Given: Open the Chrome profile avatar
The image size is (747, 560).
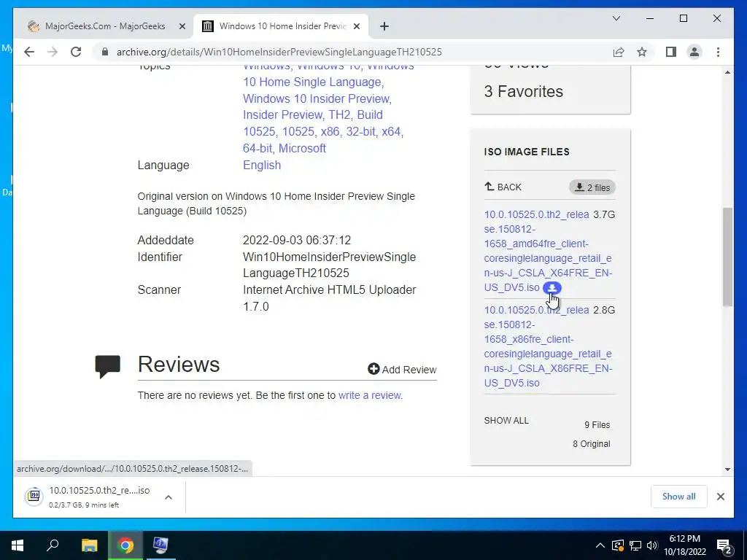Looking at the screenshot, I should (694, 52).
